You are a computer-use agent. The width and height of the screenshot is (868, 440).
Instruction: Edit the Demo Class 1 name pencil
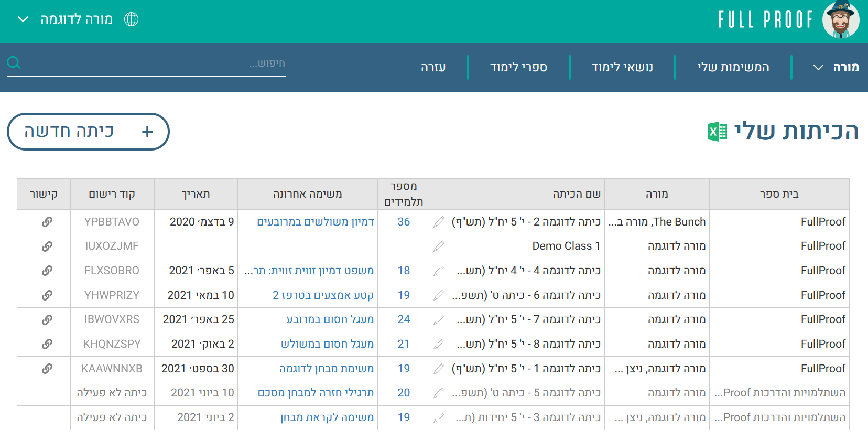tap(439, 246)
